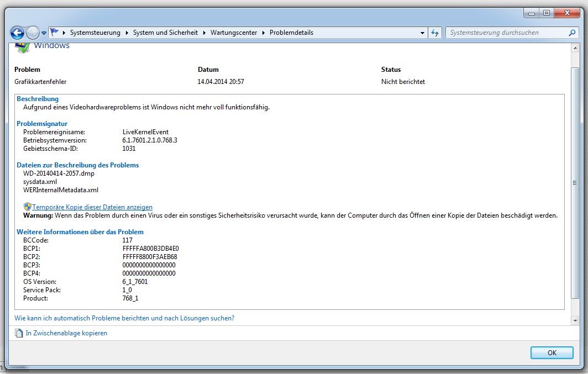Click the Dateien zur Beschreibung des Problems heading
588x374 pixels.
pos(77,165)
